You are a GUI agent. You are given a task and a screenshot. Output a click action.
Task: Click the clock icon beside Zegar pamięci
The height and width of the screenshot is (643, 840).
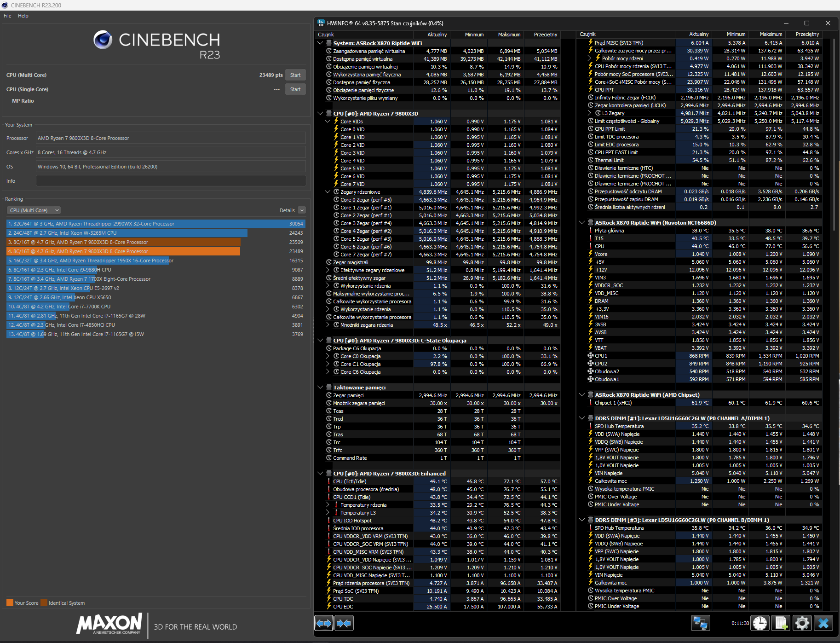click(x=329, y=395)
